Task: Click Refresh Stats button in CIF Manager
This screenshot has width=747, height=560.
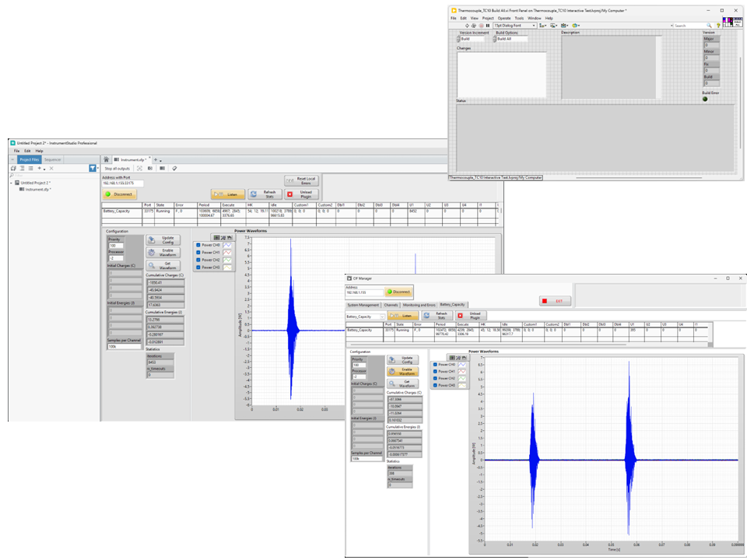Action: 437,315
